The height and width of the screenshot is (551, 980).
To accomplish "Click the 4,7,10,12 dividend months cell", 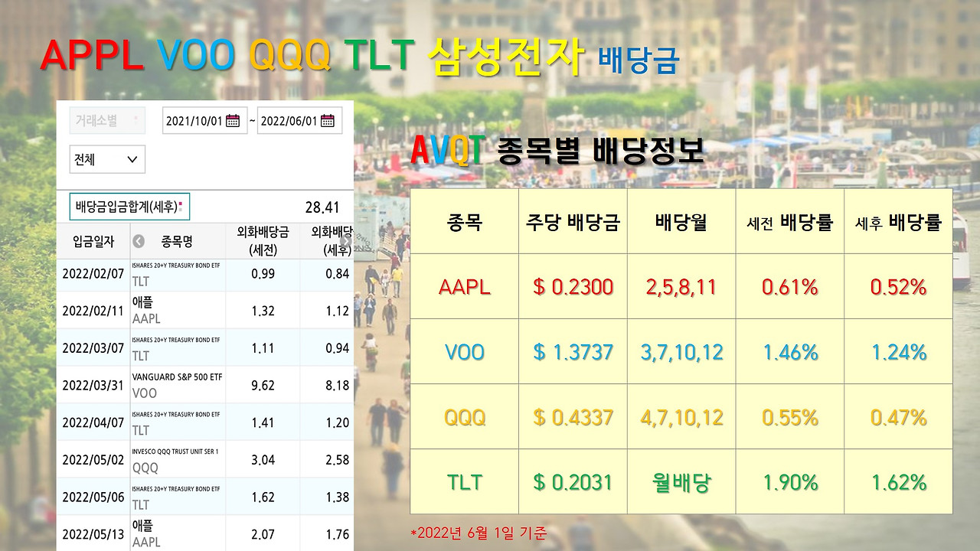I will pyautogui.click(x=681, y=417).
